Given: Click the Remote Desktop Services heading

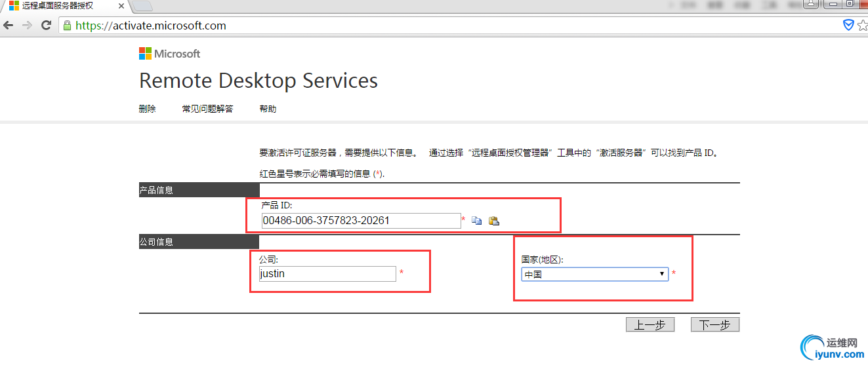Looking at the screenshot, I should point(258,81).
